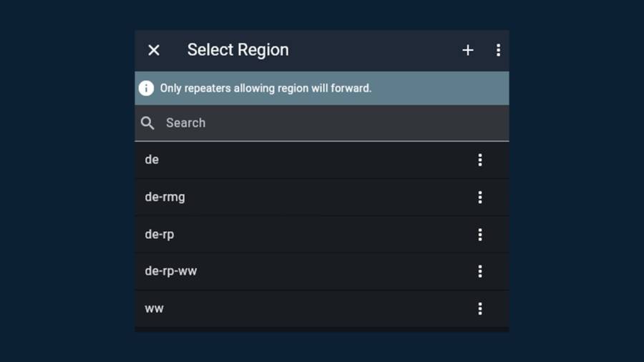Click the repeaters forwarding notice text
The image size is (644, 362).
265,89
